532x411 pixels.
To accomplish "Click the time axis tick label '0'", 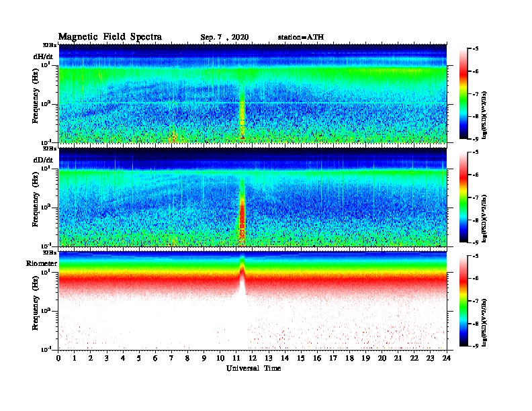I will [58, 359].
